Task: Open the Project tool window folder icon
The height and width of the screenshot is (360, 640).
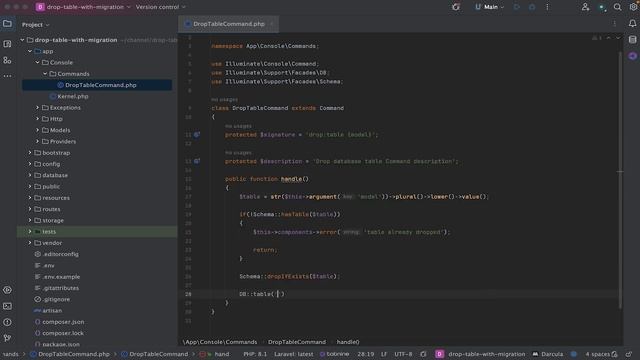Action: click(7, 24)
